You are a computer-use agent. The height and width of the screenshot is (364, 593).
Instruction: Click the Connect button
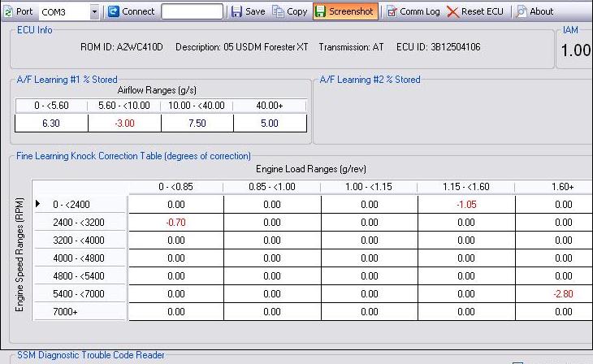(x=132, y=11)
